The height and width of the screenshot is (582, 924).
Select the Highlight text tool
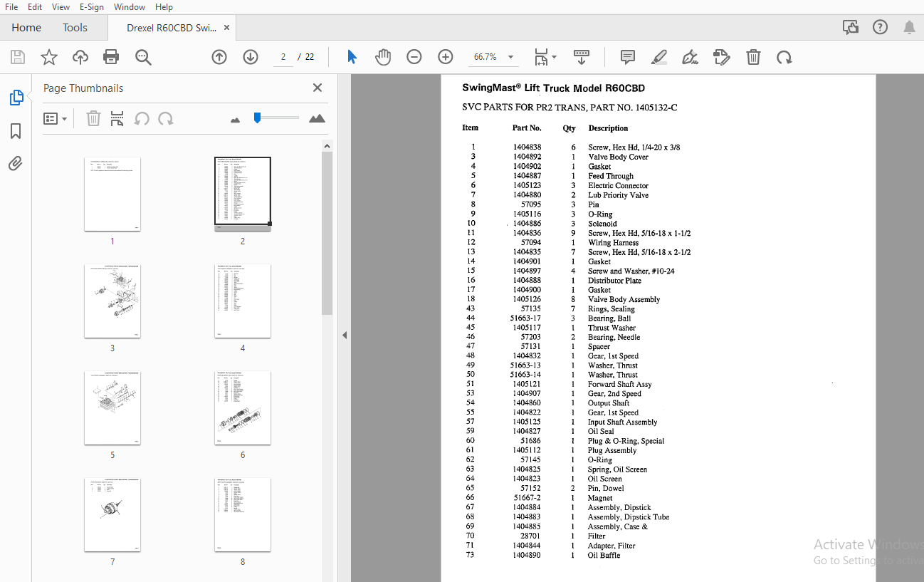point(659,57)
